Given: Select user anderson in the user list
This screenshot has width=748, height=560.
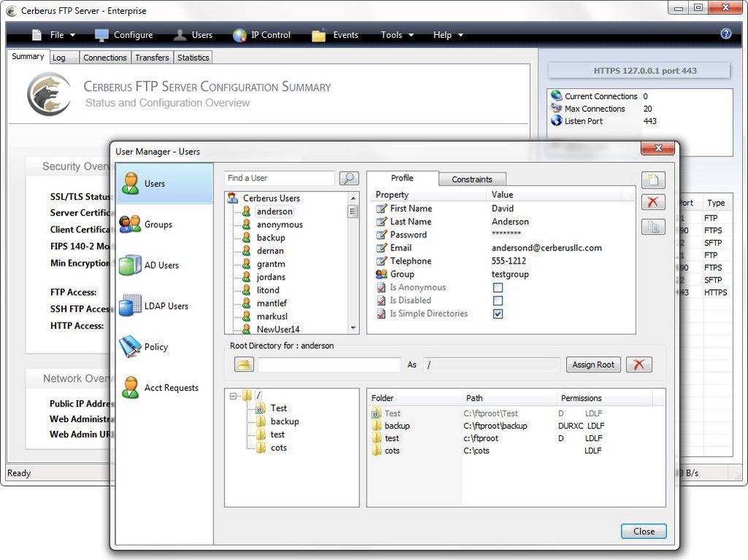Looking at the screenshot, I should click(275, 211).
